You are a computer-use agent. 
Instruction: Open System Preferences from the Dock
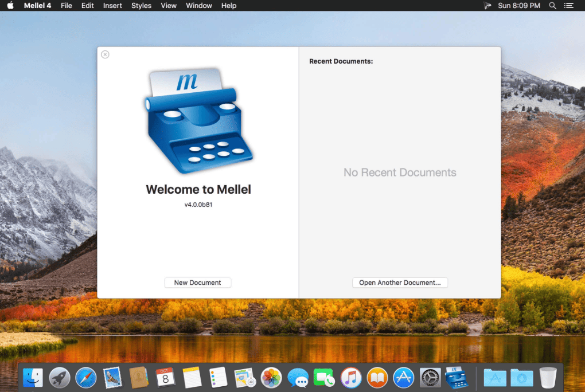point(430,378)
